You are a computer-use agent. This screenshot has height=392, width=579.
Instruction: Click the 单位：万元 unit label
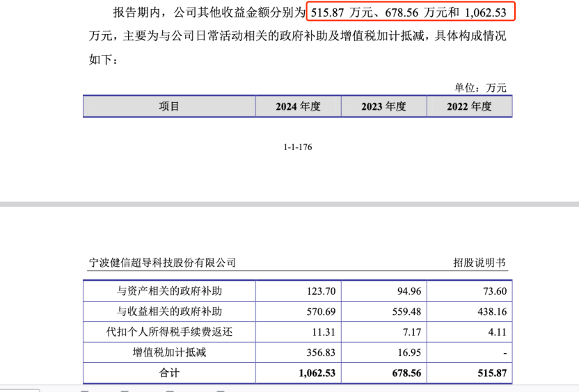(x=480, y=88)
